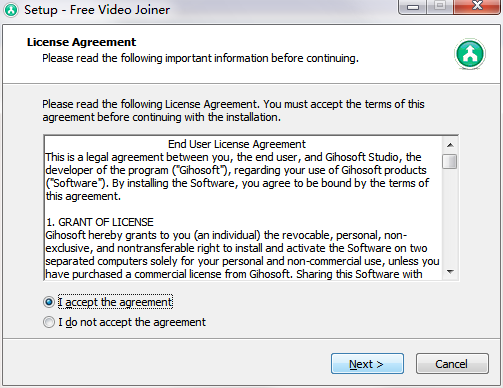Click empty scrollbar track below the thumb

pyautogui.click(x=450, y=217)
